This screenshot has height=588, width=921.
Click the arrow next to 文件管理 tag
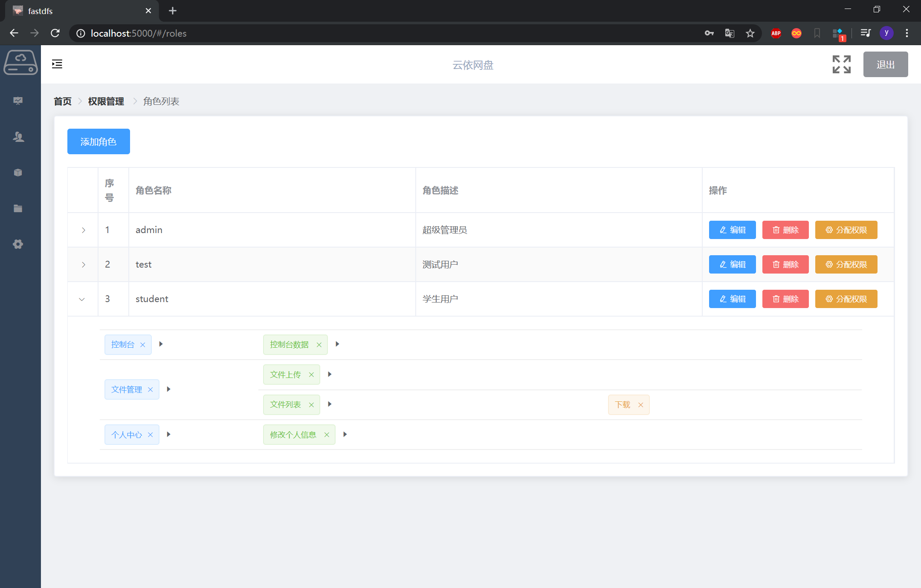[x=168, y=389]
